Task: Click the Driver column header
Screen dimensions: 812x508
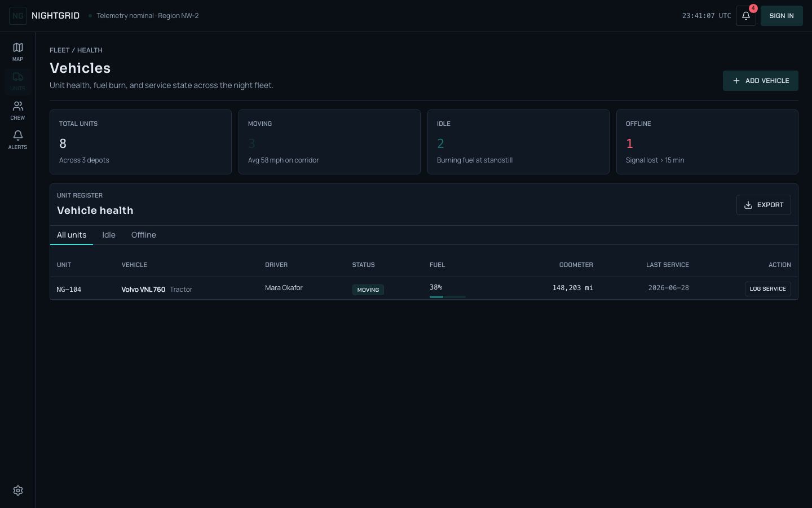Action: (x=276, y=265)
